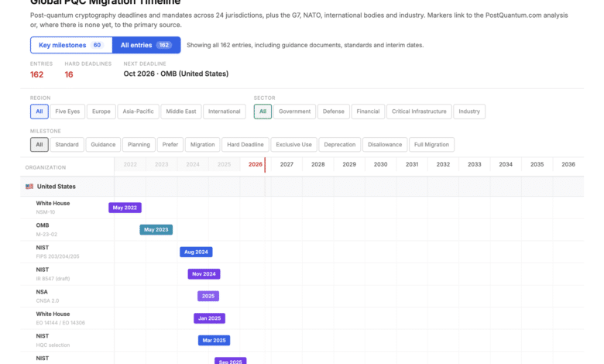Filter milestones by Exclusive Use
The height and width of the screenshot is (364, 604).
[x=294, y=145]
